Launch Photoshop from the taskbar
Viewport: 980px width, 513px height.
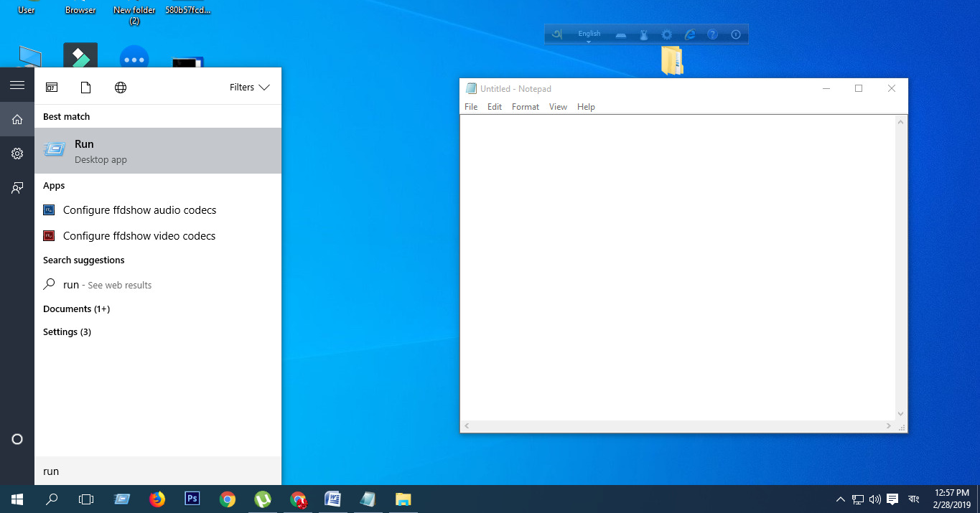point(192,499)
